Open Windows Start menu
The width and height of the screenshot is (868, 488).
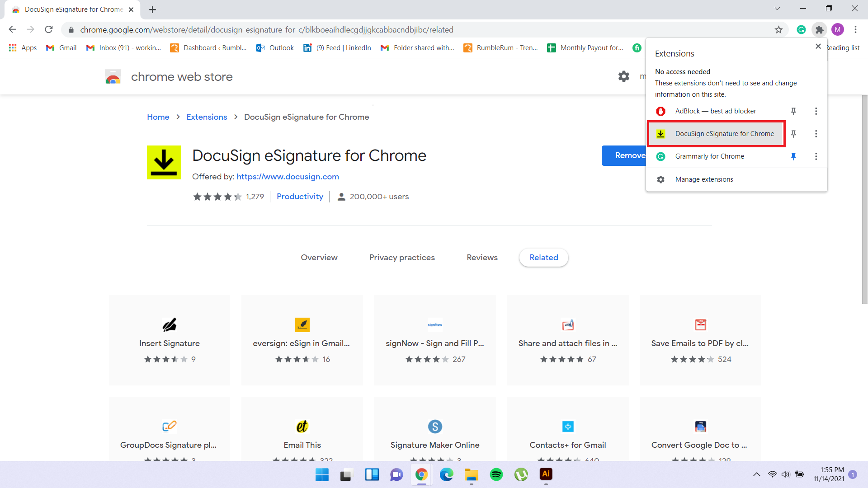322,474
